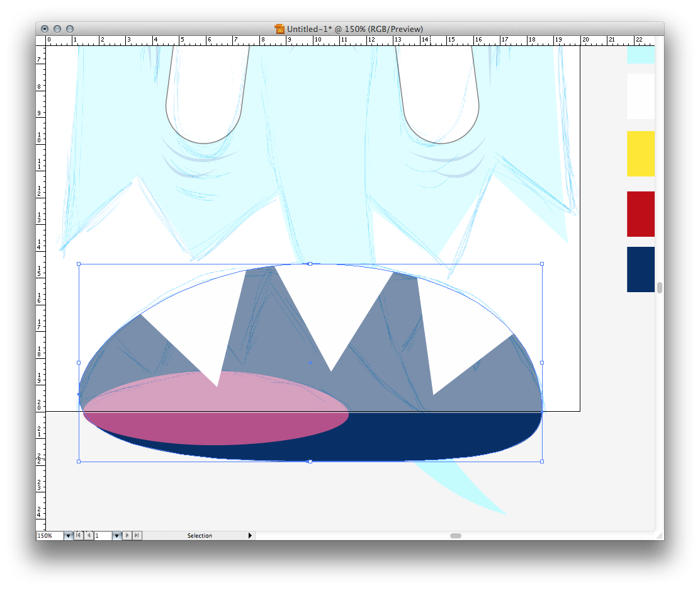Click the artboard number field
Image resolution: width=700 pixels, height=590 pixels.
coord(103,536)
